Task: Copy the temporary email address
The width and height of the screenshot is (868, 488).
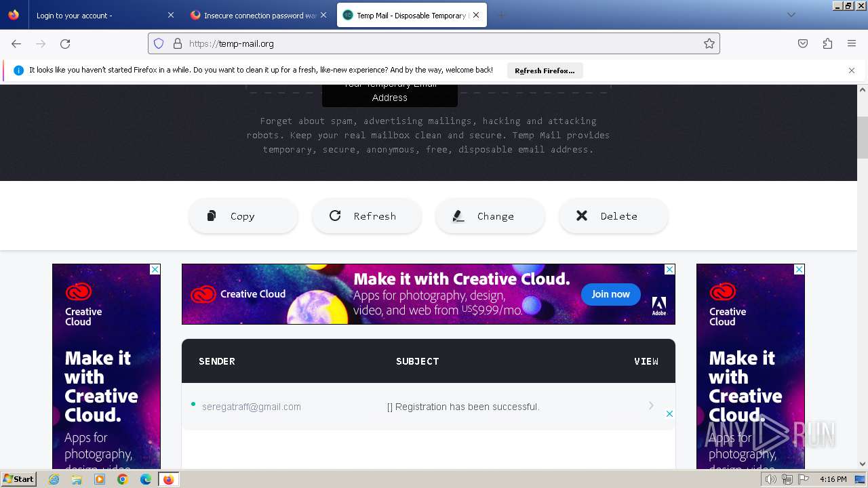Action: click(243, 216)
